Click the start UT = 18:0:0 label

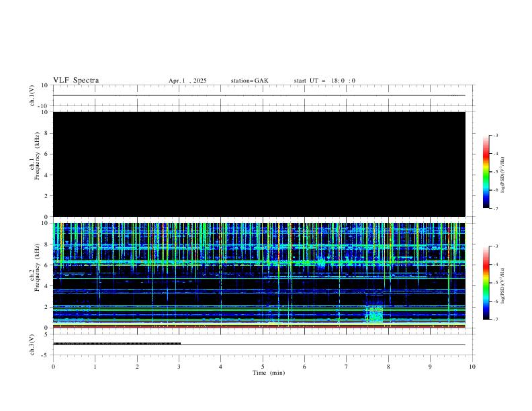324,81
